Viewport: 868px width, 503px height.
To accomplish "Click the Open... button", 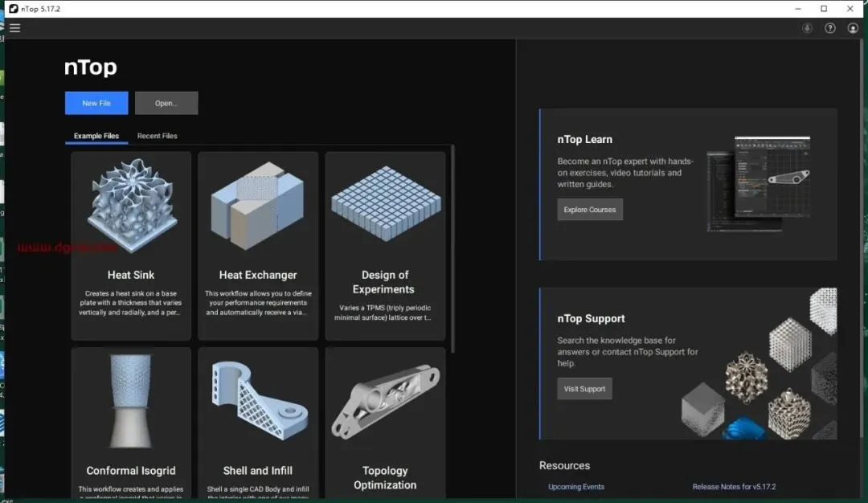I will pos(166,103).
